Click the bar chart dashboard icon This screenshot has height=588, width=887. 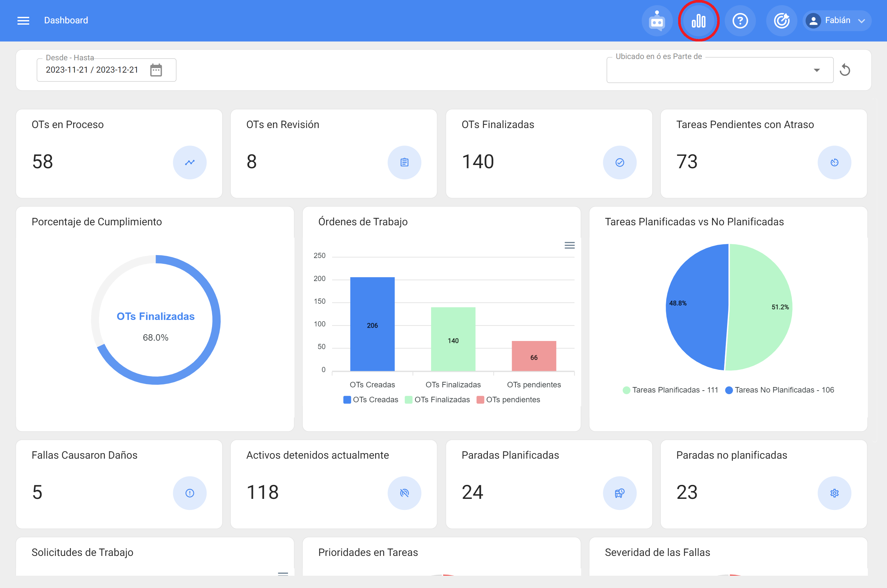698,21
